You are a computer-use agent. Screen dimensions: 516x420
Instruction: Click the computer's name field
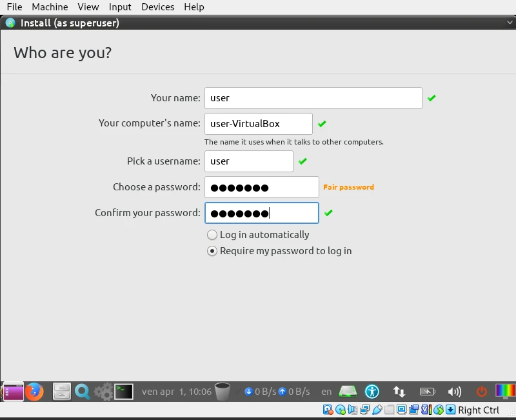258,124
